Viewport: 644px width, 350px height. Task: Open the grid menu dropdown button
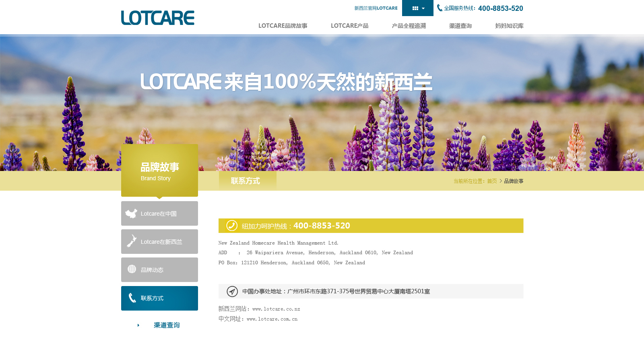point(418,8)
